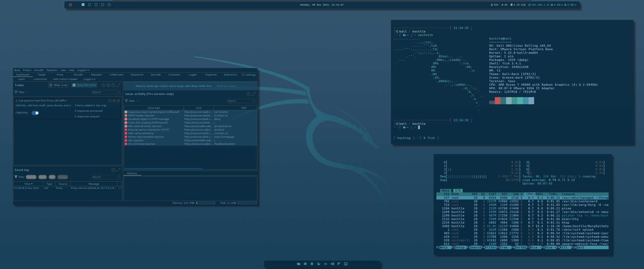
Task: Open the Extensions tab
Action: click(x=230, y=75)
